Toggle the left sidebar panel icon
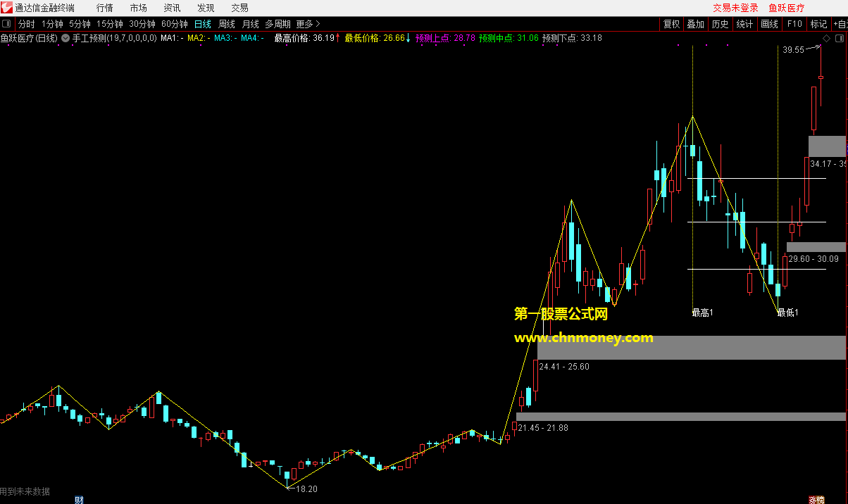 coord(6,24)
